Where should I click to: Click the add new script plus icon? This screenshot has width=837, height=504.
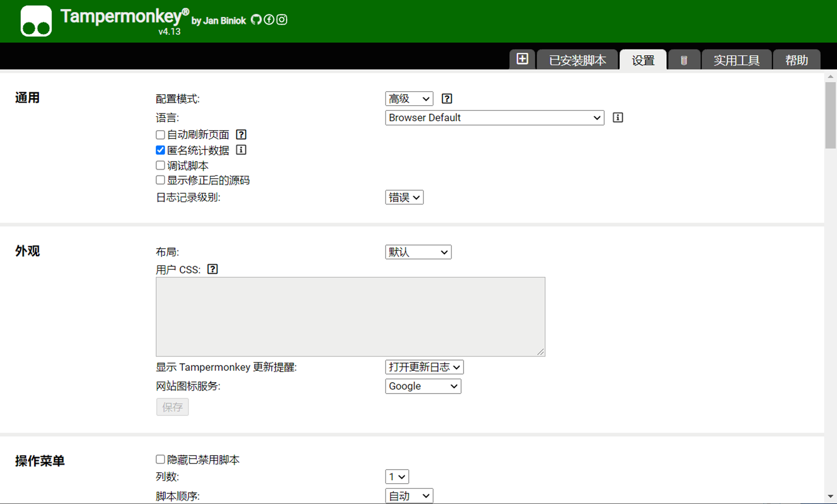pyautogui.click(x=522, y=59)
